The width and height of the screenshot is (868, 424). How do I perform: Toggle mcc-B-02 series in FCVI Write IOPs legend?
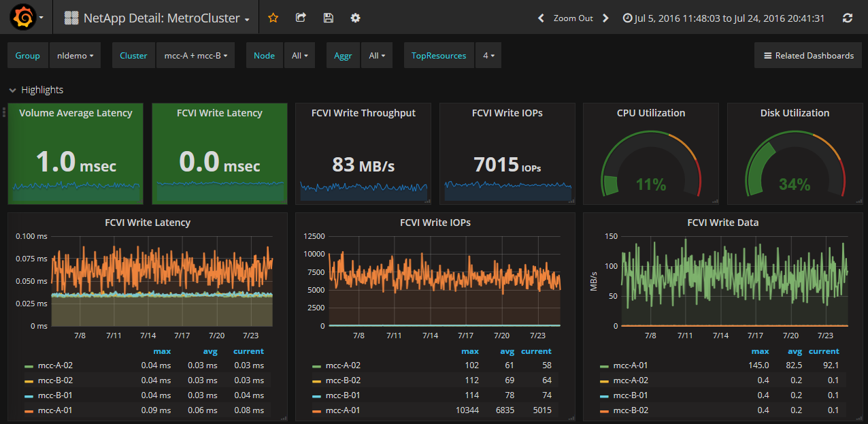[343, 380]
